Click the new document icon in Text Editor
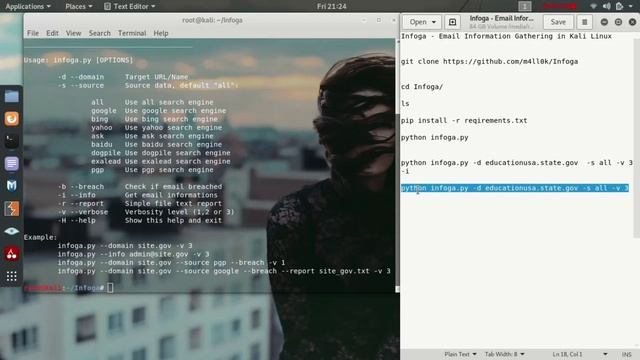 pyautogui.click(x=452, y=22)
